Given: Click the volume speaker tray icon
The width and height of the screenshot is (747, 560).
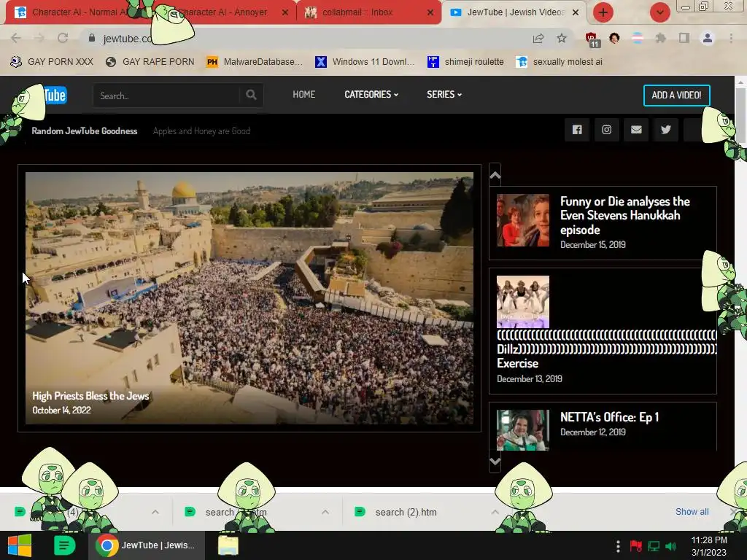Looking at the screenshot, I should pyautogui.click(x=671, y=546).
